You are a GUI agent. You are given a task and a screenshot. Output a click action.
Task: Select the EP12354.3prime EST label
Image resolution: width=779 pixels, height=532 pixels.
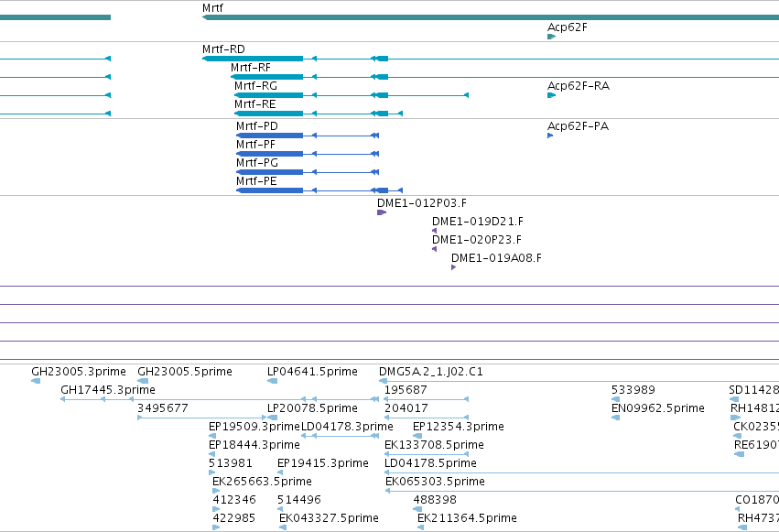pyautogui.click(x=459, y=427)
